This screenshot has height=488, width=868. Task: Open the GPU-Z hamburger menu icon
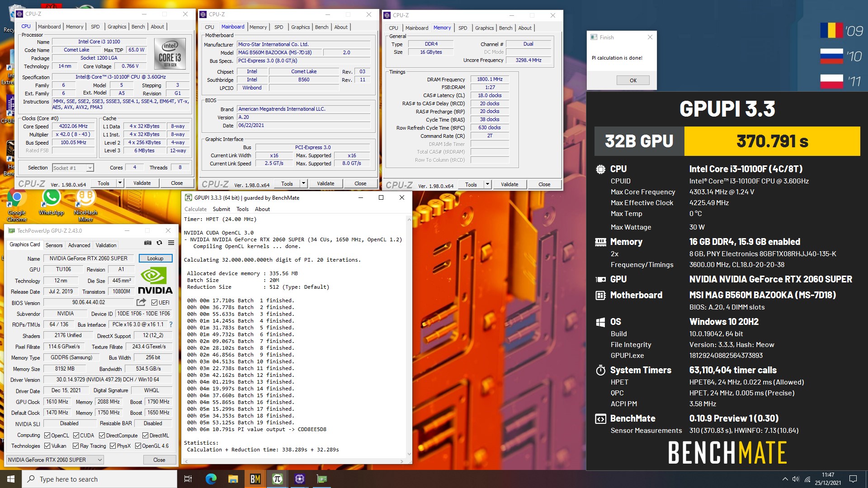click(171, 243)
